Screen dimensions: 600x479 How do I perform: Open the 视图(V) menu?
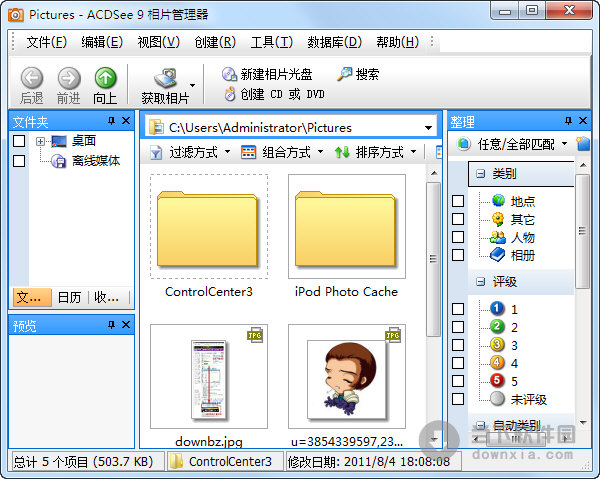(x=158, y=42)
